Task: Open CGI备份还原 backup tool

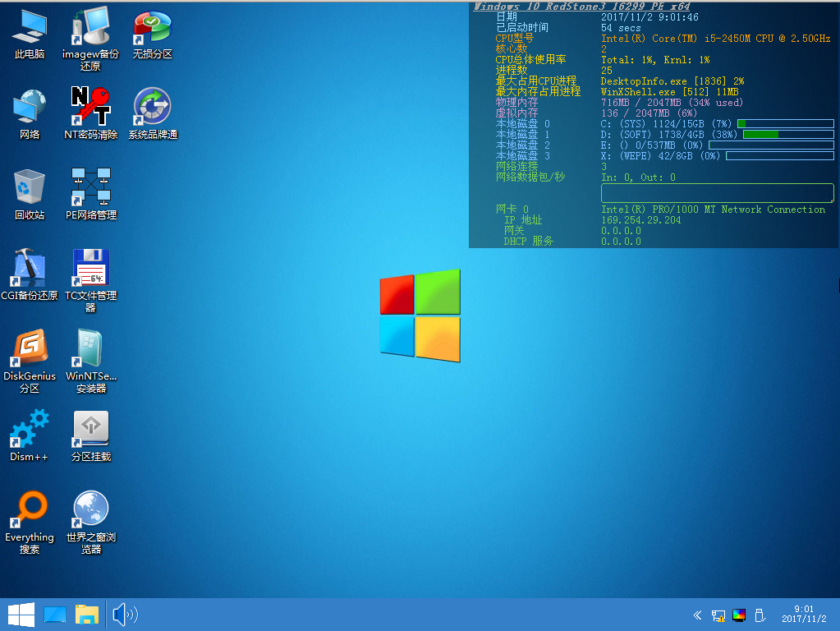Action: click(x=30, y=275)
